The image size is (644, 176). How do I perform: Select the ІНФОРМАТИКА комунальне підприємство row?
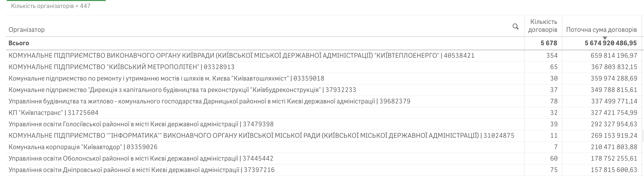tap(261, 135)
